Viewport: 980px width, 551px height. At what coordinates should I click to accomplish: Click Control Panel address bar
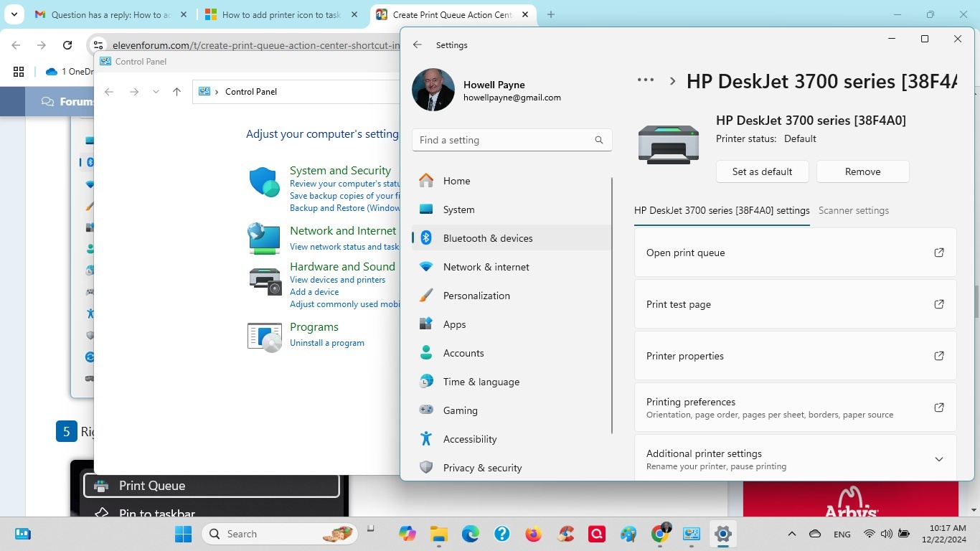296,92
